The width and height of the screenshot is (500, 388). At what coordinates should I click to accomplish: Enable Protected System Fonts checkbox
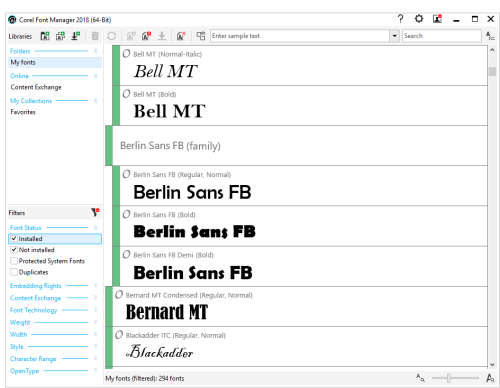[x=14, y=261]
